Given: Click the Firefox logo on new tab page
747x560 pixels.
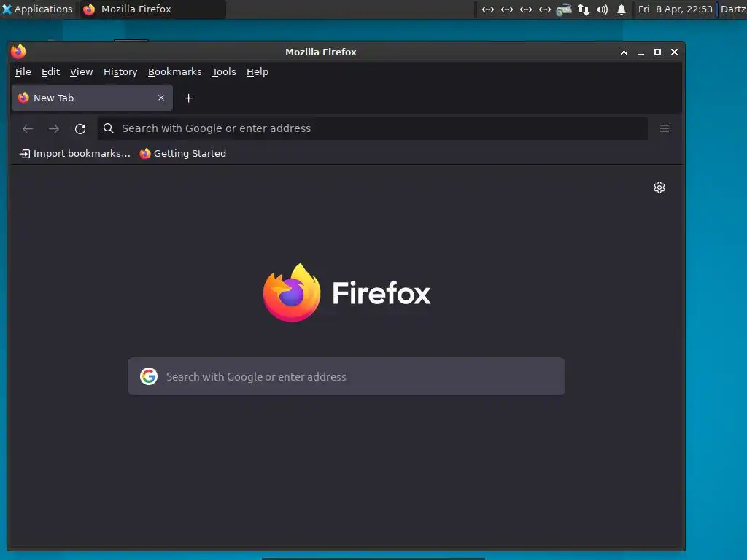Looking at the screenshot, I should 347,292.
